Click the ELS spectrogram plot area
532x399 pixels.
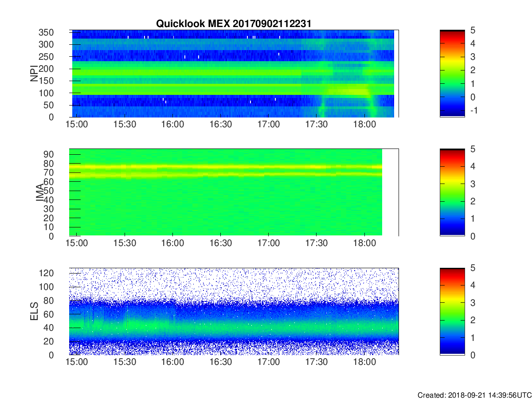[234, 311]
